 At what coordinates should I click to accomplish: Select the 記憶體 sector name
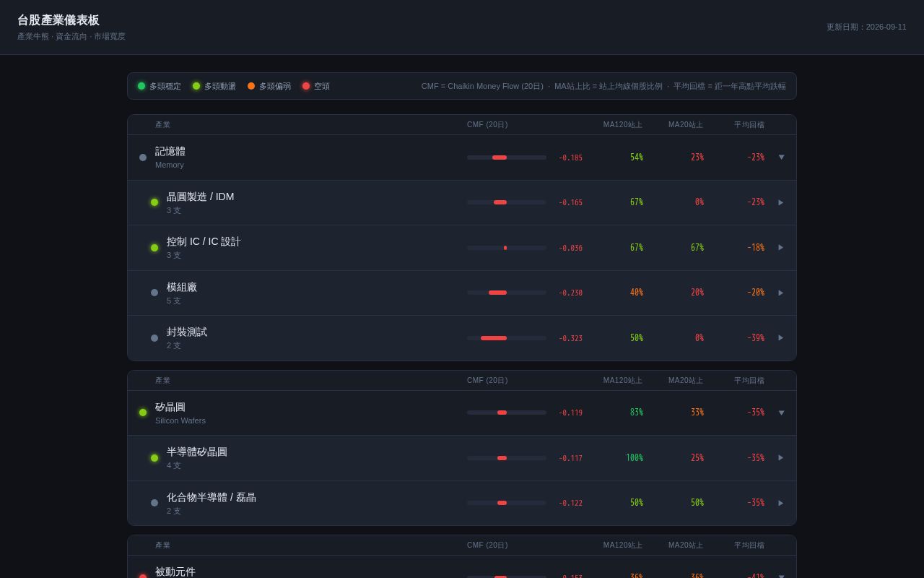pos(170,151)
